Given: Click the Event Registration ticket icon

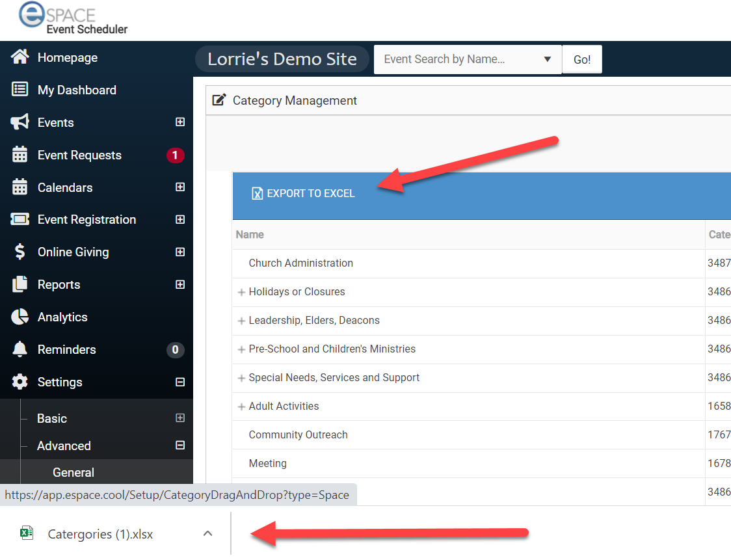Looking at the screenshot, I should click(20, 219).
